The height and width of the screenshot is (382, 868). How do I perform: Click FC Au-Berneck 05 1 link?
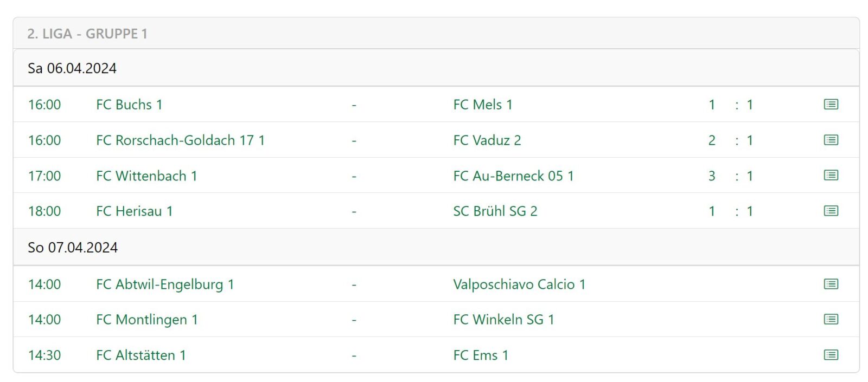point(513,176)
